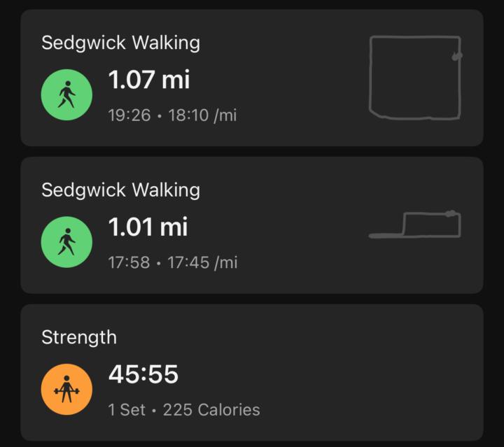Tap the 18:10 /mi pace text
504x447 pixels.
point(202,115)
